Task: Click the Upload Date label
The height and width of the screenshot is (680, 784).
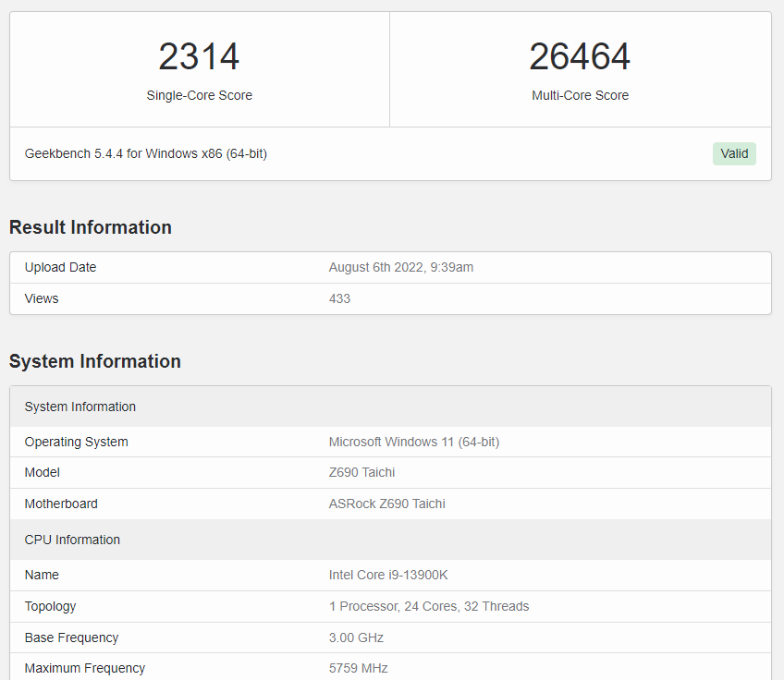Action: [60, 267]
